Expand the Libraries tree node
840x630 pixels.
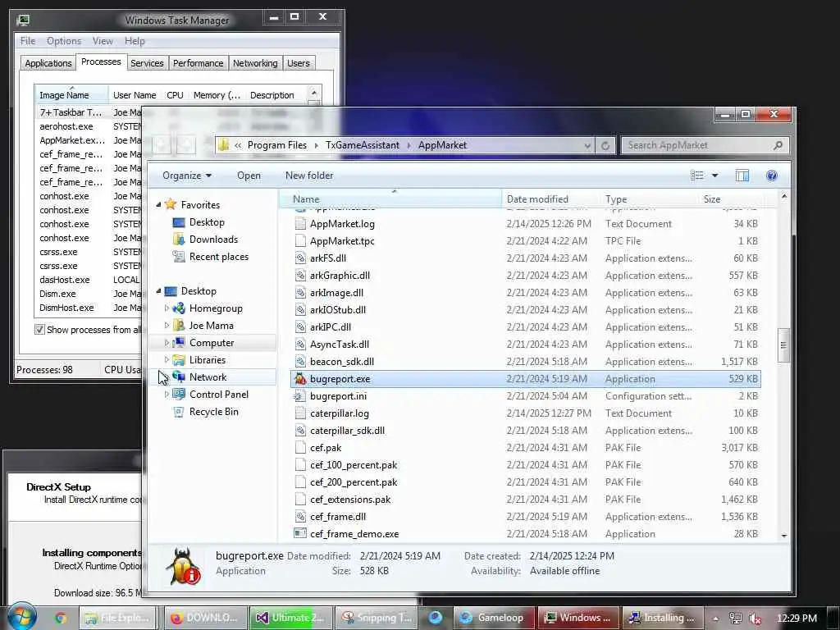click(x=167, y=359)
